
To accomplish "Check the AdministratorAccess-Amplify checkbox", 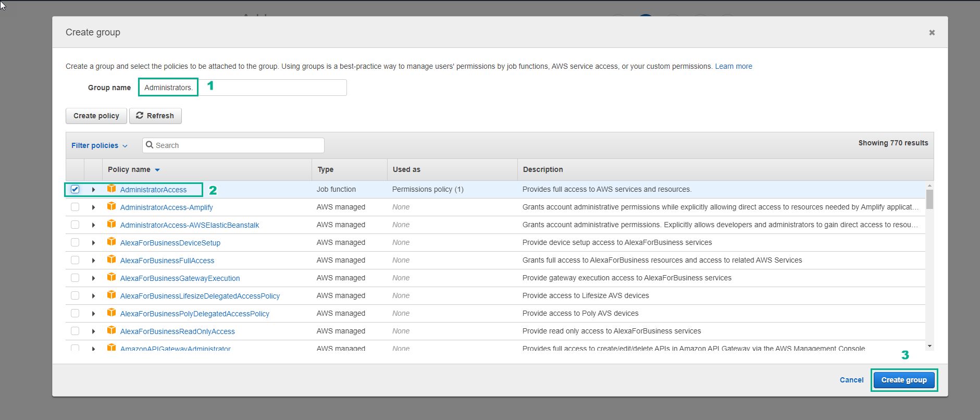I will pos(75,207).
